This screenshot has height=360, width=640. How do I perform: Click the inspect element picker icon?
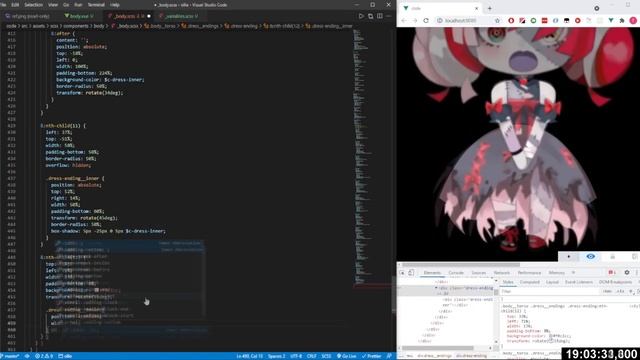click(402, 273)
